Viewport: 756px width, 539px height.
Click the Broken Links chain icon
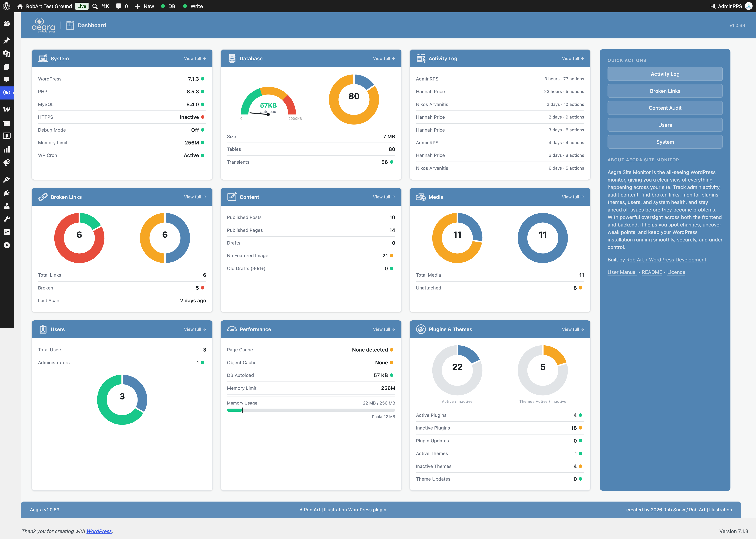(43, 197)
